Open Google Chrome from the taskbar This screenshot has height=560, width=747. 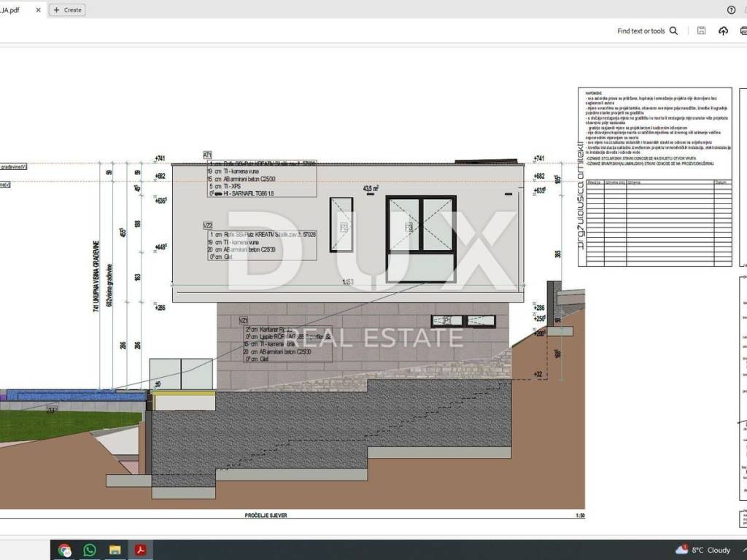65,550
